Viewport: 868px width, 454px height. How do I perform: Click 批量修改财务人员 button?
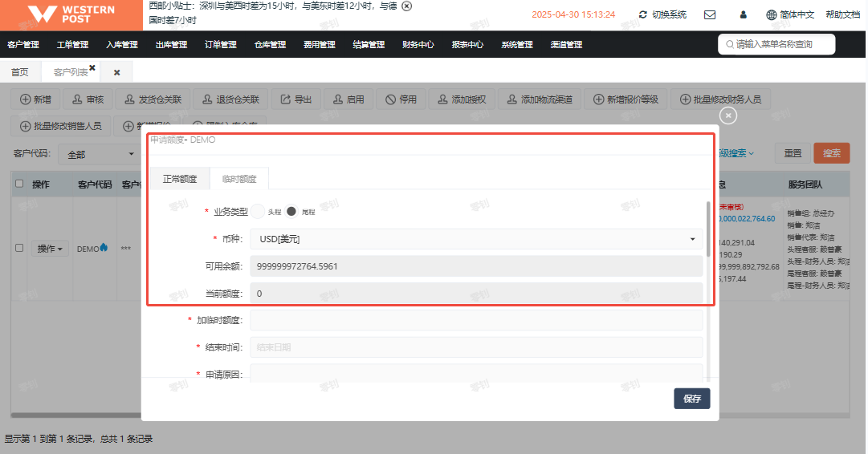pos(720,99)
